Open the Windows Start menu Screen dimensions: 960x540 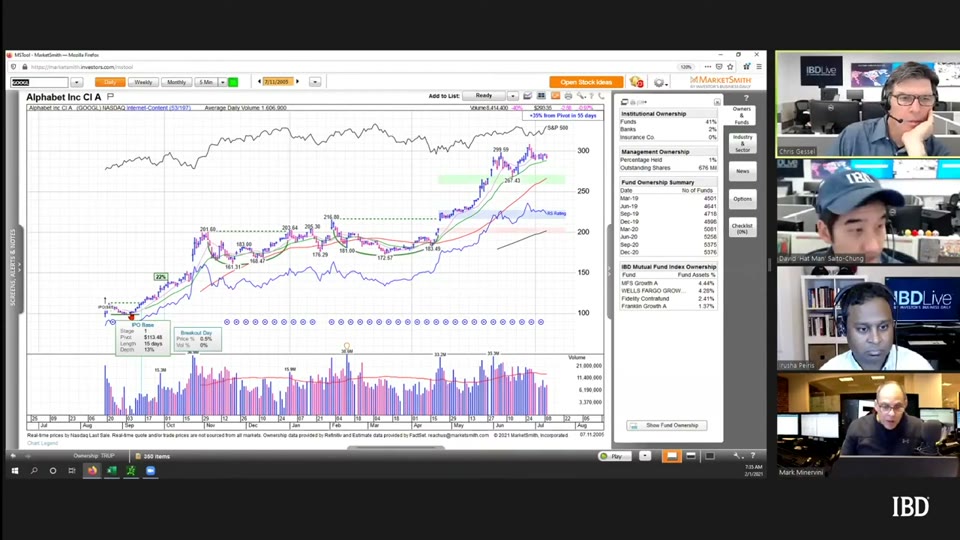(x=15, y=470)
